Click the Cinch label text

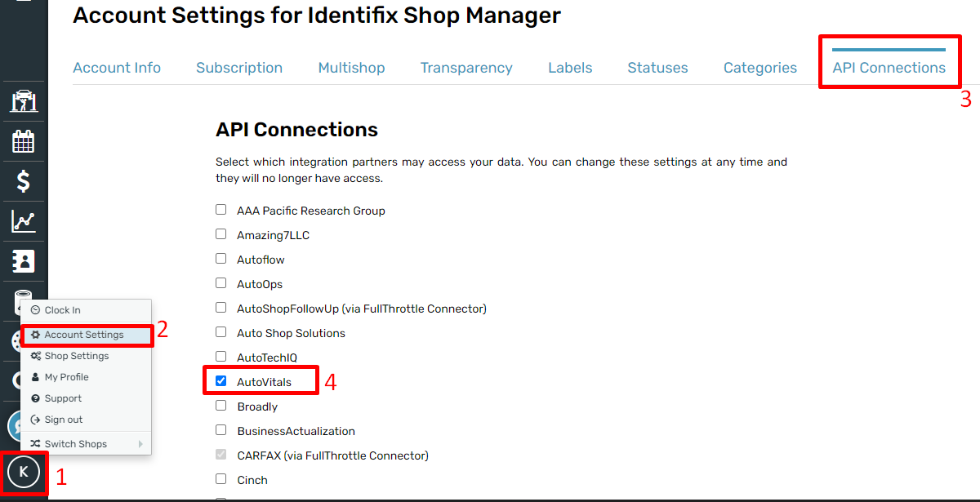[252, 480]
